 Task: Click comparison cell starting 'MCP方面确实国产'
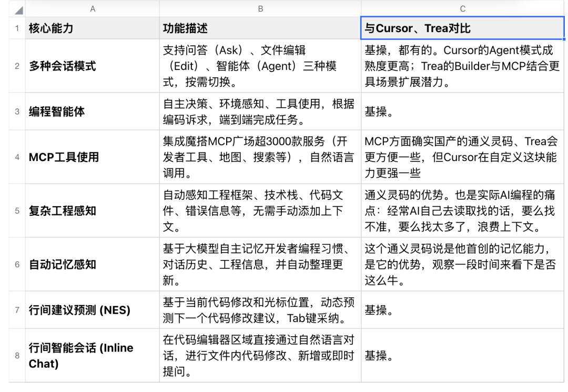coord(463,157)
